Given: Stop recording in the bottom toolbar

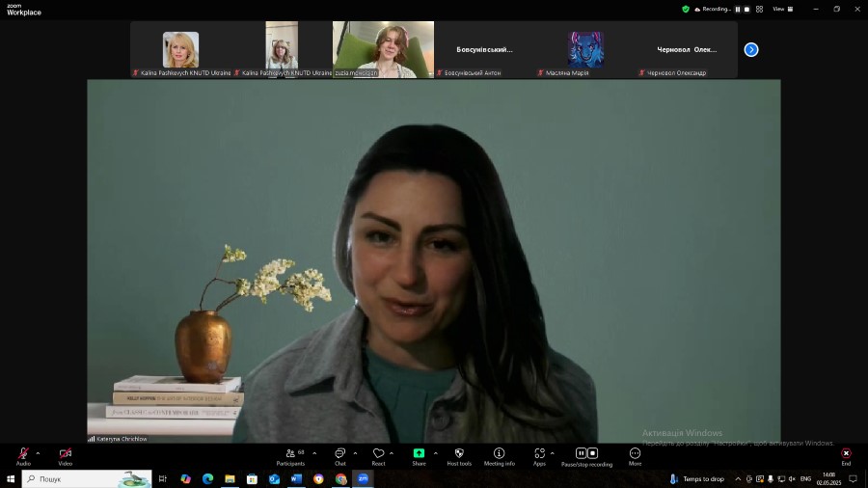Looking at the screenshot, I should (593, 453).
